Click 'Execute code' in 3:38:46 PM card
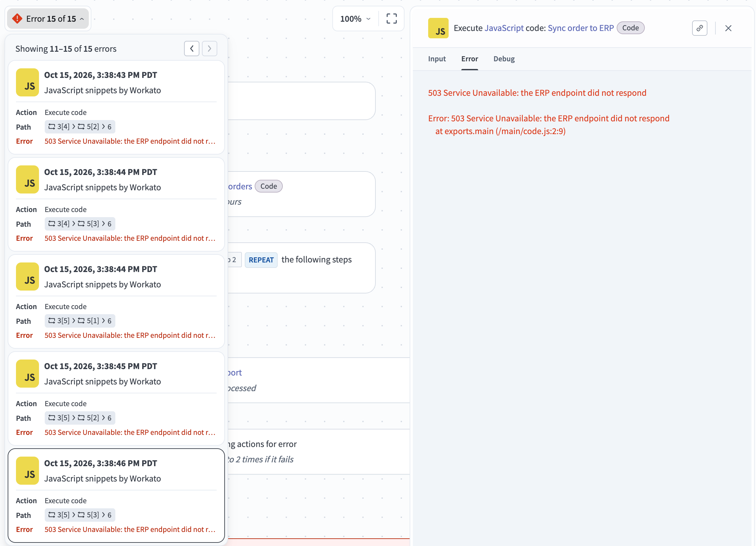This screenshot has height=546, width=756. pyautogui.click(x=66, y=501)
